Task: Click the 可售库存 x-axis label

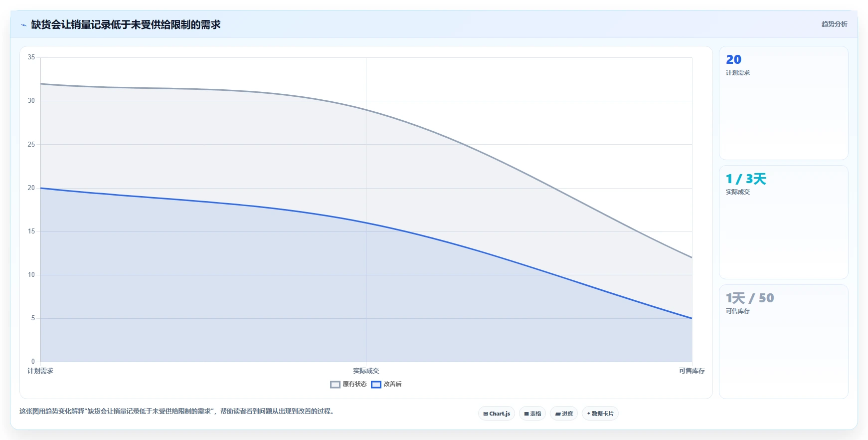Action: (692, 371)
